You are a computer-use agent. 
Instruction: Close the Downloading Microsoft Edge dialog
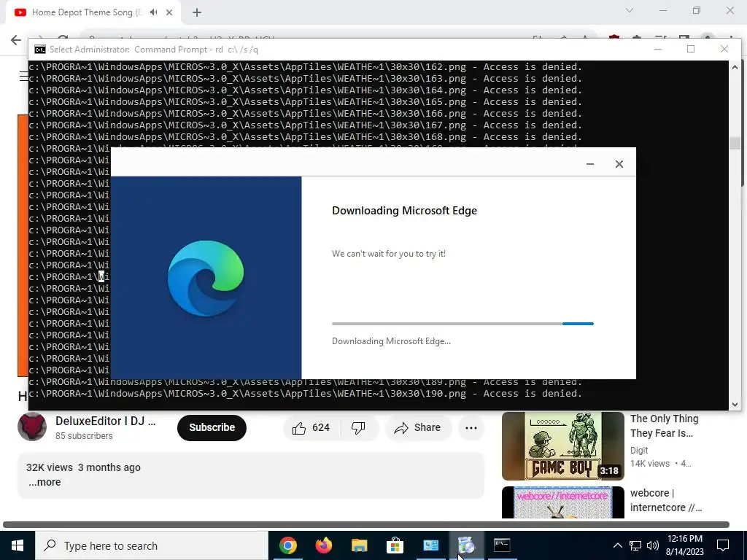coord(619,164)
